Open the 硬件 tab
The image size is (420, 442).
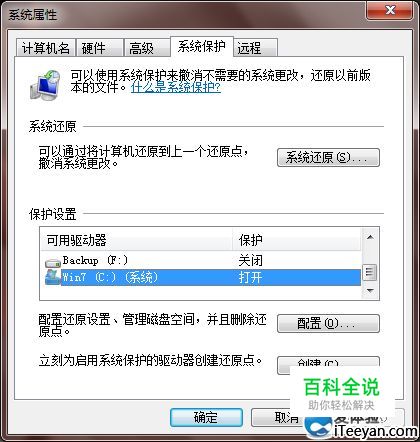pyautogui.click(x=100, y=48)
